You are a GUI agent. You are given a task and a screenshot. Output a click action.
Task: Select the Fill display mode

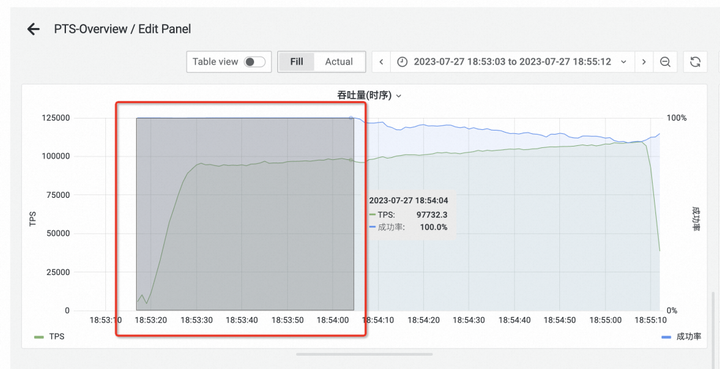(297, 62)
